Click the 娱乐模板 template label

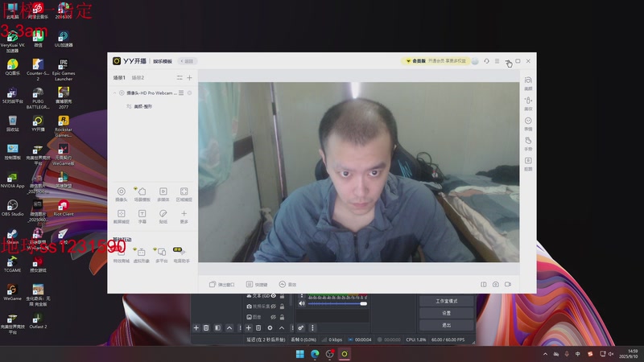click(163, 61)
